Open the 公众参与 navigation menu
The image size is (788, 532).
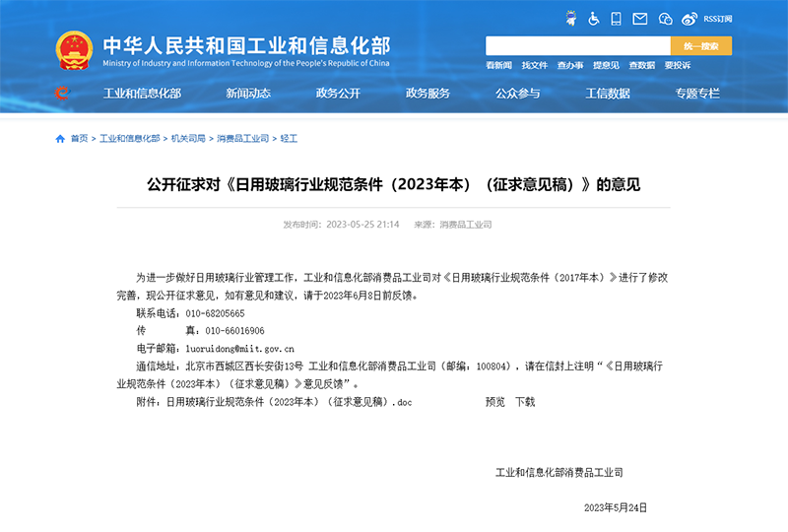(518, 93)
